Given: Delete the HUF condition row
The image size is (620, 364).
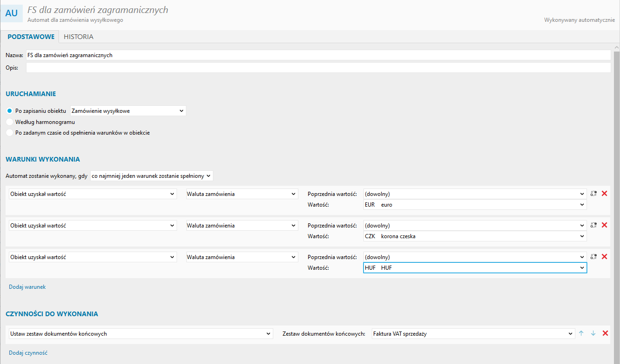Looking at the screenshot, I should pos(604,257).
